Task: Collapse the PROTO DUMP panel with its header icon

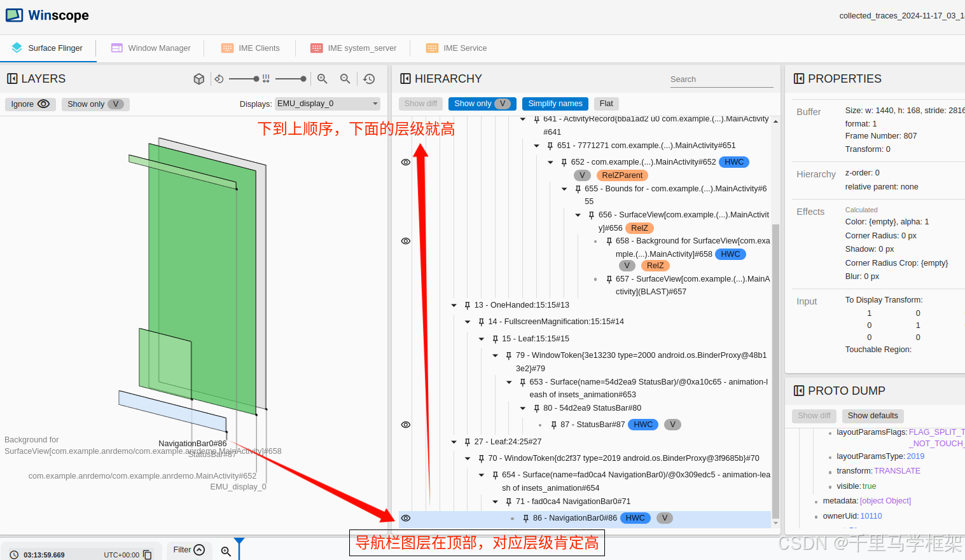Action: 799,391
